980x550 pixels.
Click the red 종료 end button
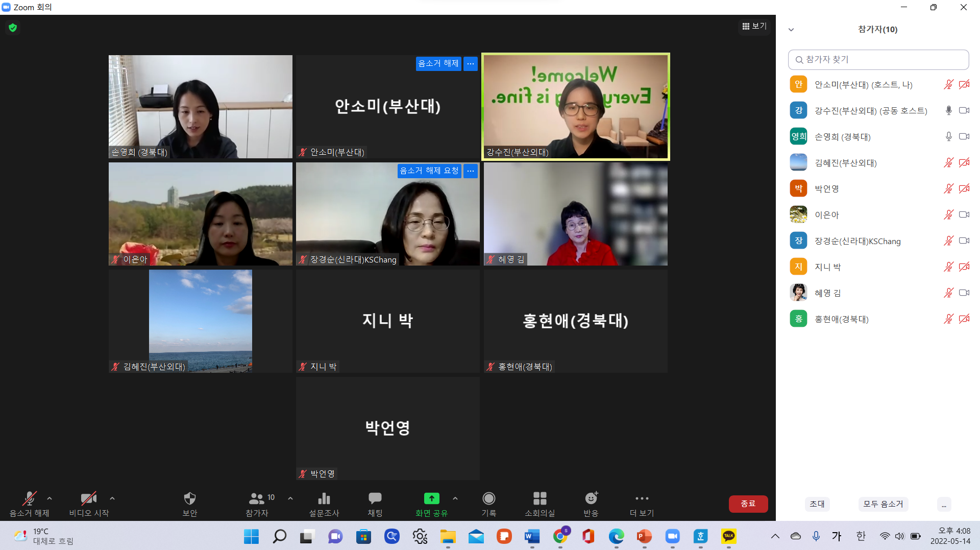click(x=748, y=504)
